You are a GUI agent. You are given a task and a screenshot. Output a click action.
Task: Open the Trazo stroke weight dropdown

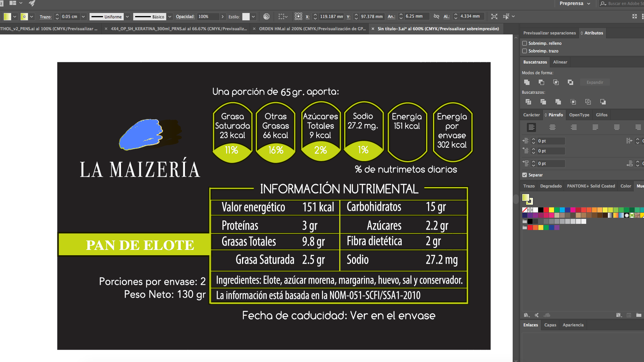pos(83,16)
